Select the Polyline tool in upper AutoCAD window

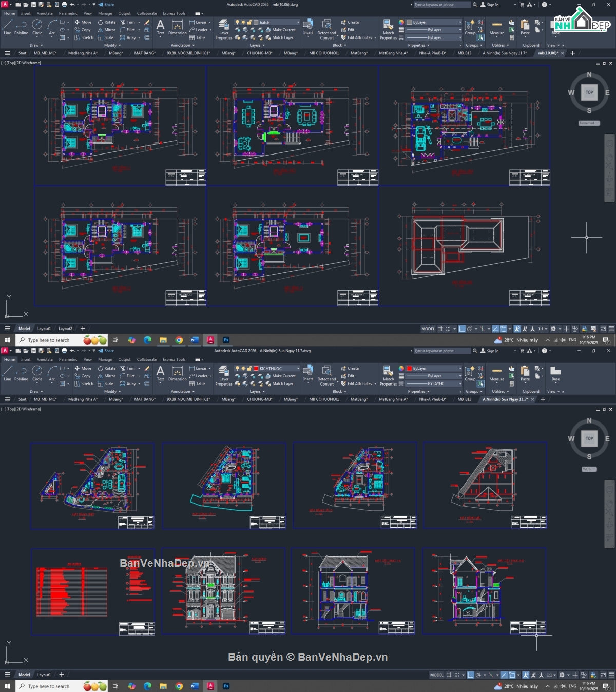21,27
